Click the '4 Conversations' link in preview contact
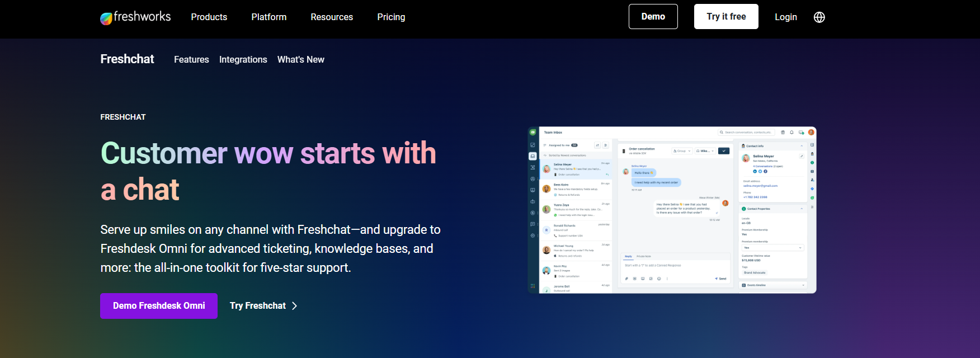Viewport: 980px width, 358px height. (x=763, y=166)
